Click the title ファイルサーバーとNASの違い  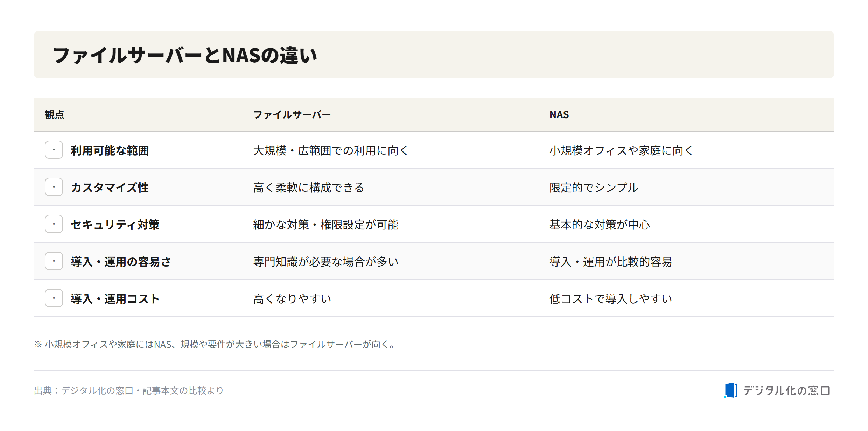[184, 55]
